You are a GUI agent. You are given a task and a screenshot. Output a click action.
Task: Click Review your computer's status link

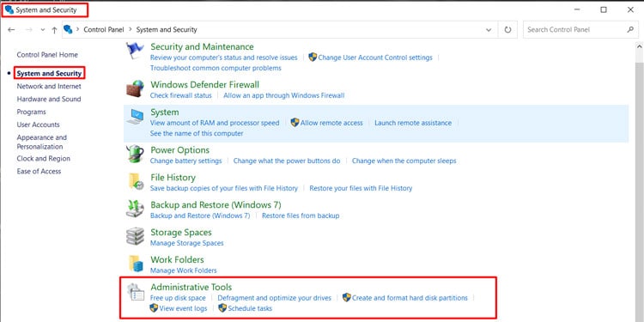point(224,58)
